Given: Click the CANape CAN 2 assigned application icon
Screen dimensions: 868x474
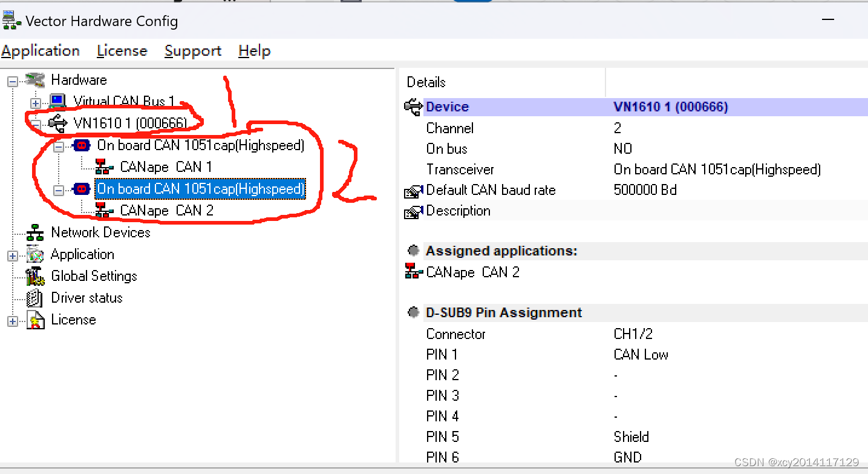Looking at the screenshot, I should click(x=414, y=272).
